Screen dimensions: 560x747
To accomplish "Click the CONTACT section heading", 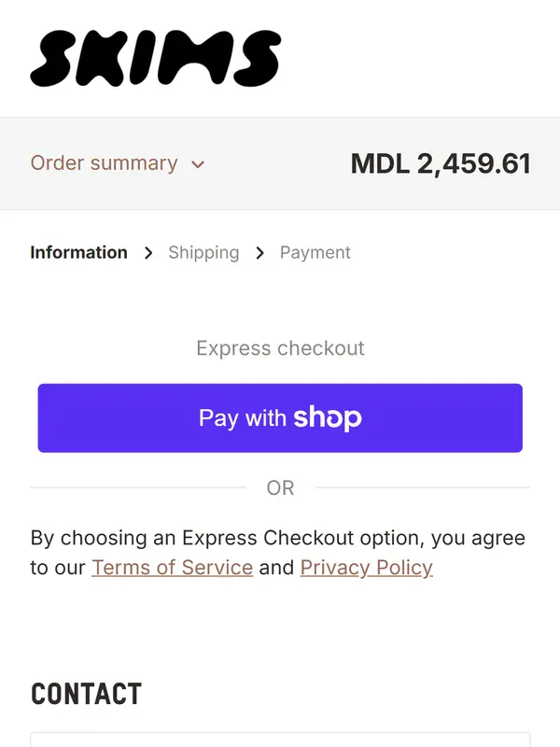I will click(86, 695).
